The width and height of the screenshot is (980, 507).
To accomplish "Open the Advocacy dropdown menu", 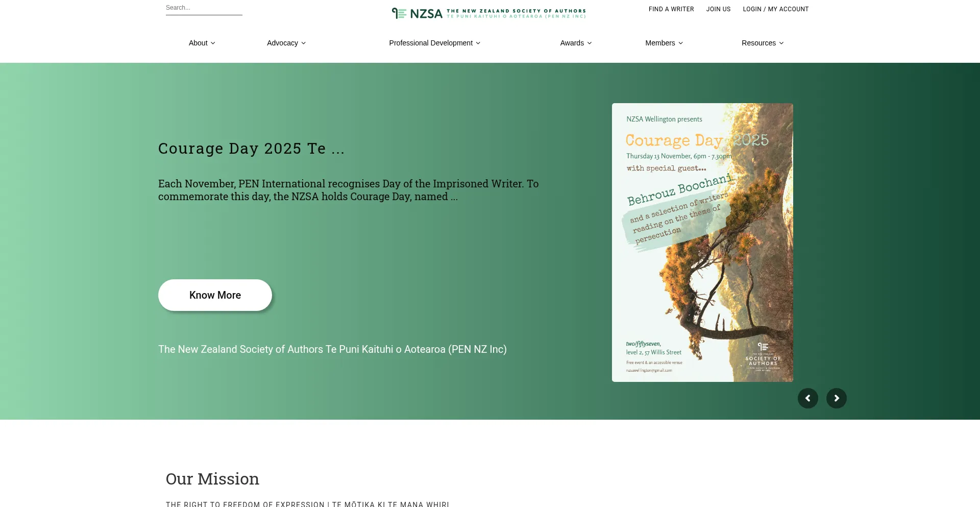I will point(286,43).
